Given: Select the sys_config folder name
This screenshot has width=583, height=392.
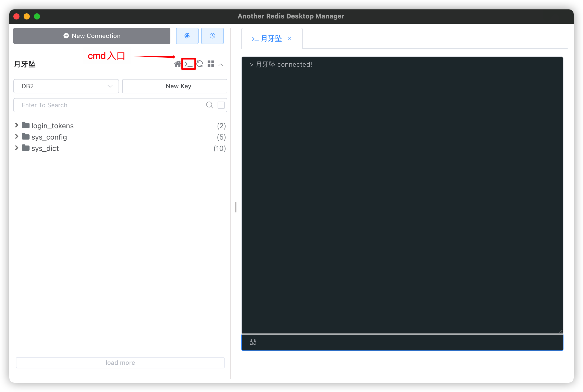Looking at the screenshot, I should 49,137.
